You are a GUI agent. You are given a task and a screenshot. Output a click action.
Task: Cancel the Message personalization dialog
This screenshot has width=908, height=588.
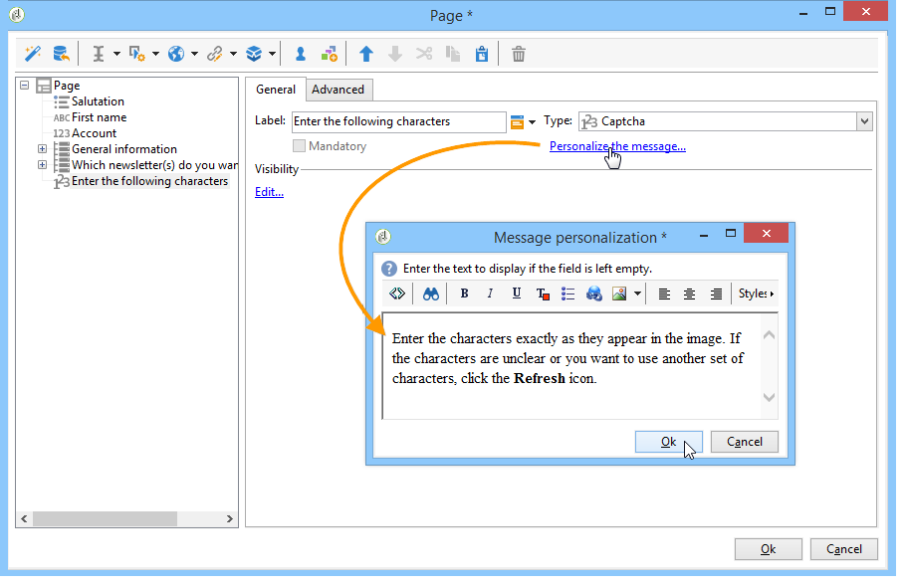pos(744,442)
